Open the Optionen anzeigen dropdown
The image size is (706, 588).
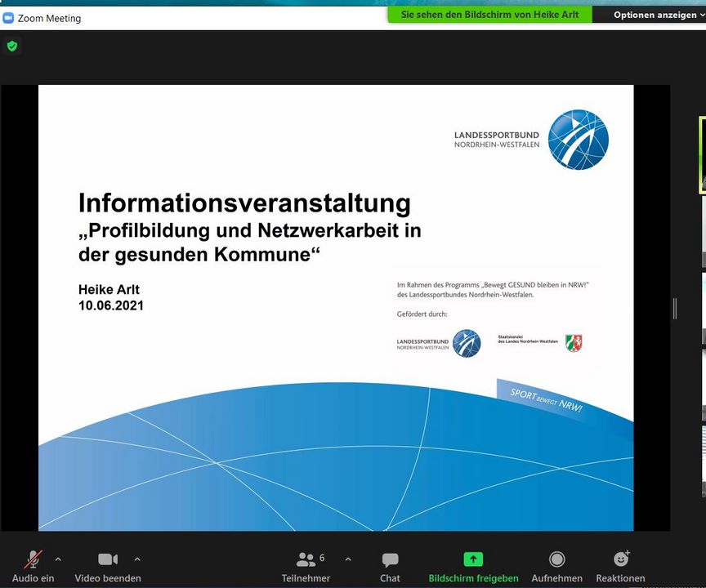(x=659, y=15)
